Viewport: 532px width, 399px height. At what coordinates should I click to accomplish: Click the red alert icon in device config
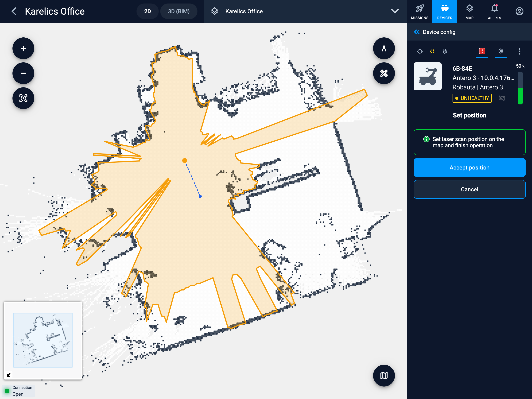pos(482,51)
